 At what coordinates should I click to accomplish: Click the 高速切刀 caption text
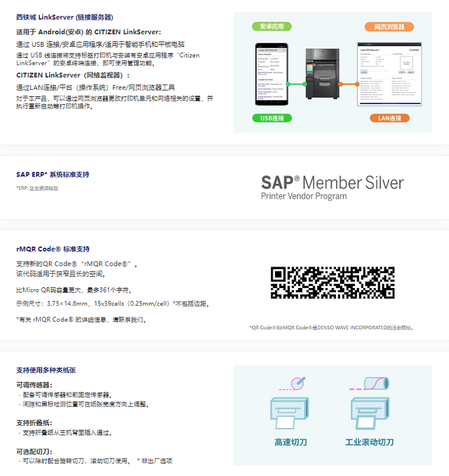pos(291,442)
